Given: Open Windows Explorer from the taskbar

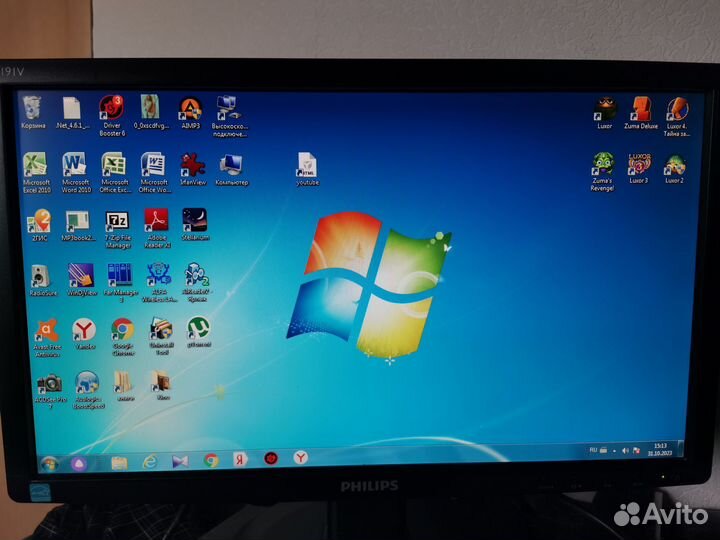Looking at the screenshot, I should coord(119,462).
